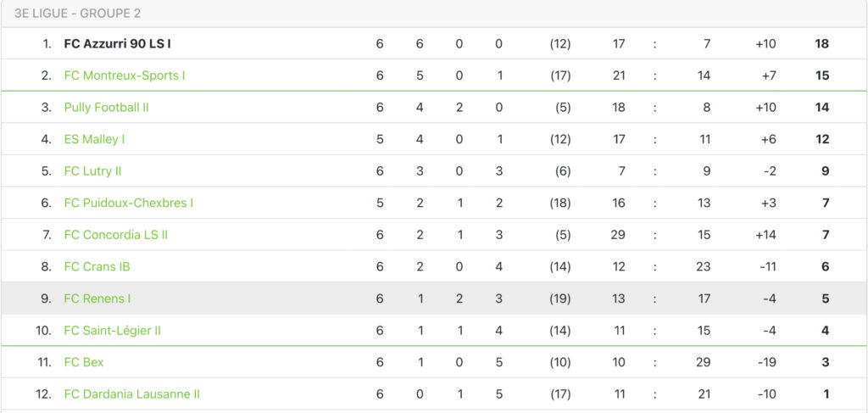868x413 pixels.
Task: Click the FC Montreux-Sports I link
Action: (x=125, y=75)
